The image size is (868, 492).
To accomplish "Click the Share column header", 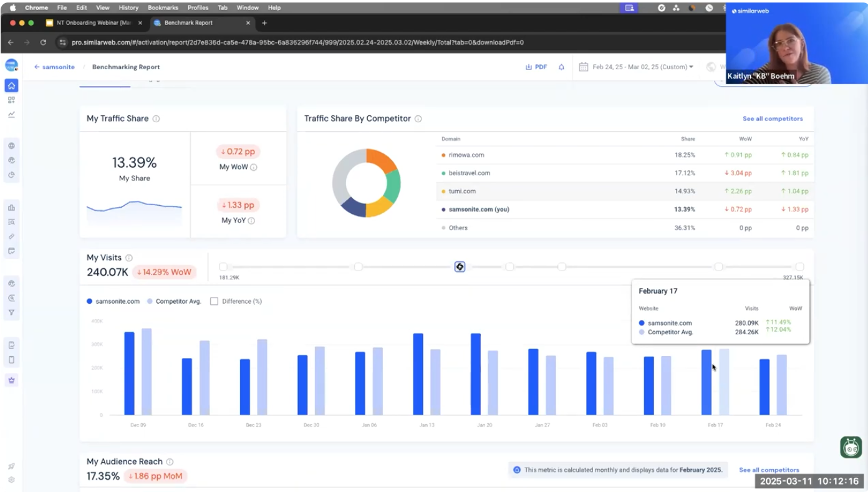I will (x=688, y=139).
